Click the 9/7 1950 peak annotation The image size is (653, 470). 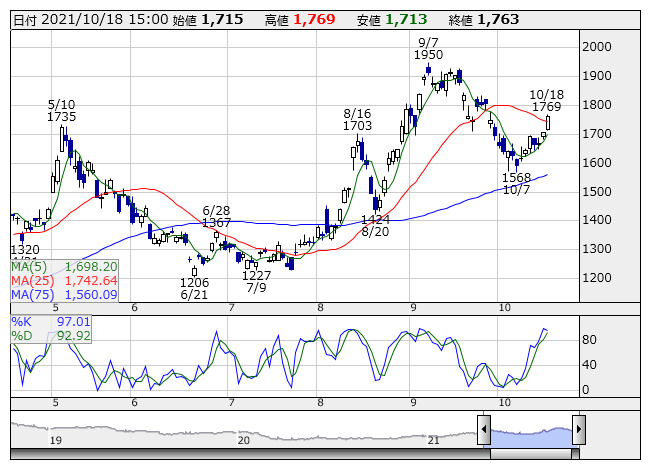click(429, 48)
